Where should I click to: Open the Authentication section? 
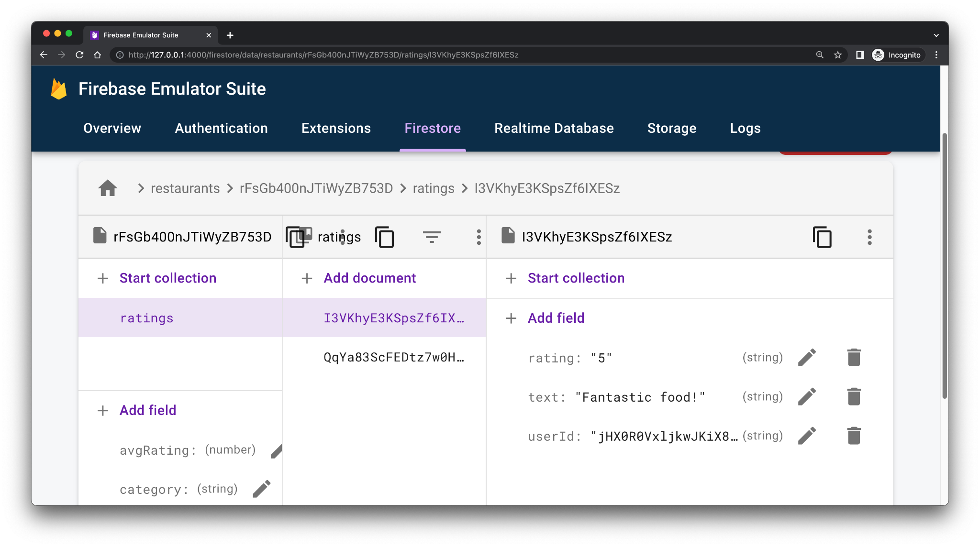tap(222, 128)
